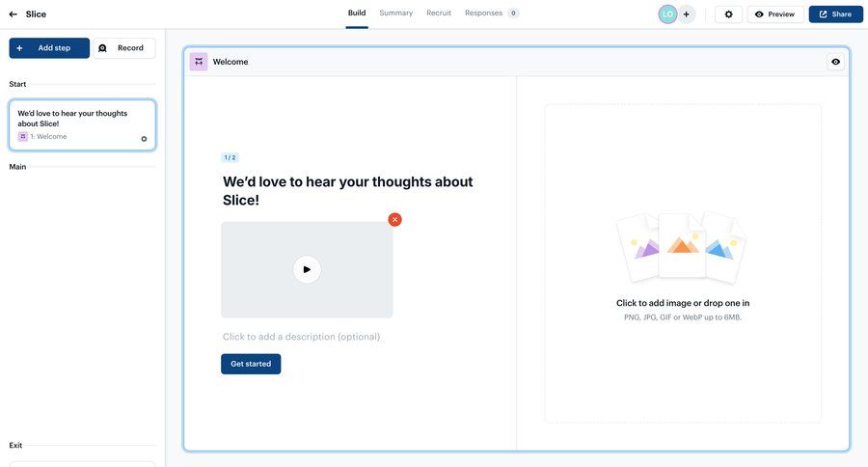This screenshot has height=467, width=868.
Task: Remove video with the red X button
Action: 394,219
